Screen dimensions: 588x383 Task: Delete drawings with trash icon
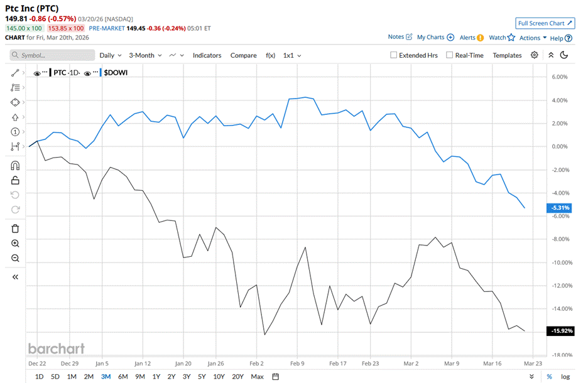coord(15,229)
